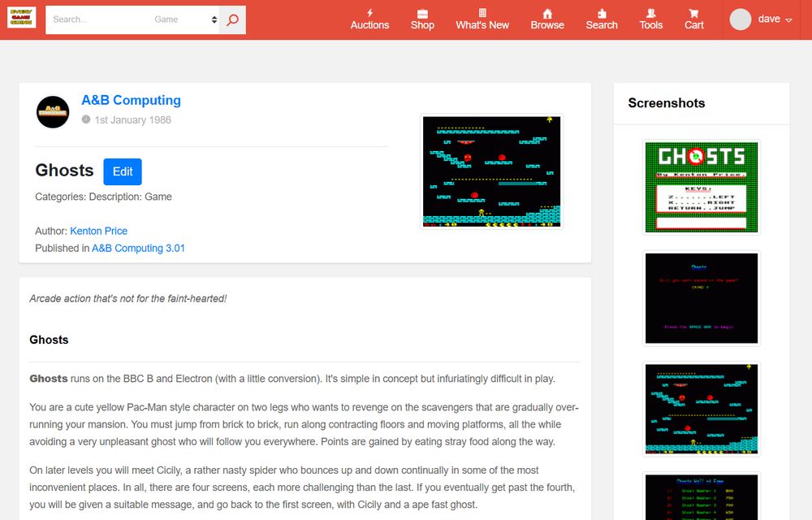Open the Shop briefcase icon
The width and height of the screenshot is (812, 520).
[422, 13]
